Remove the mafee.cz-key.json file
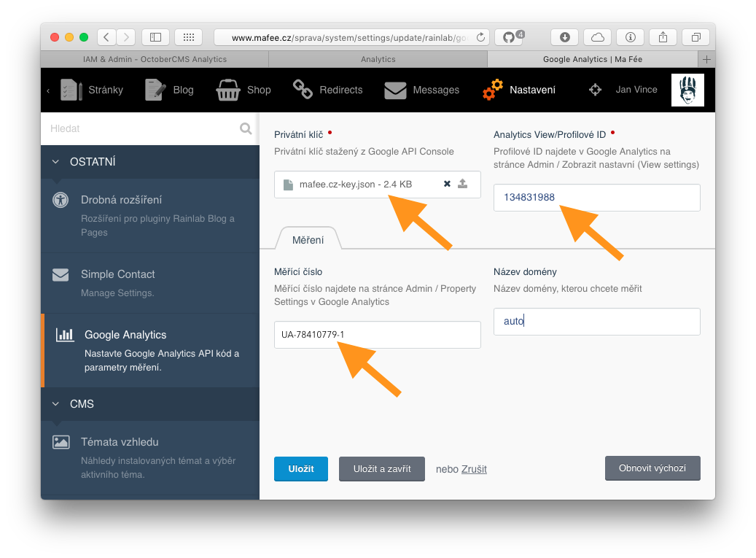 447,184
